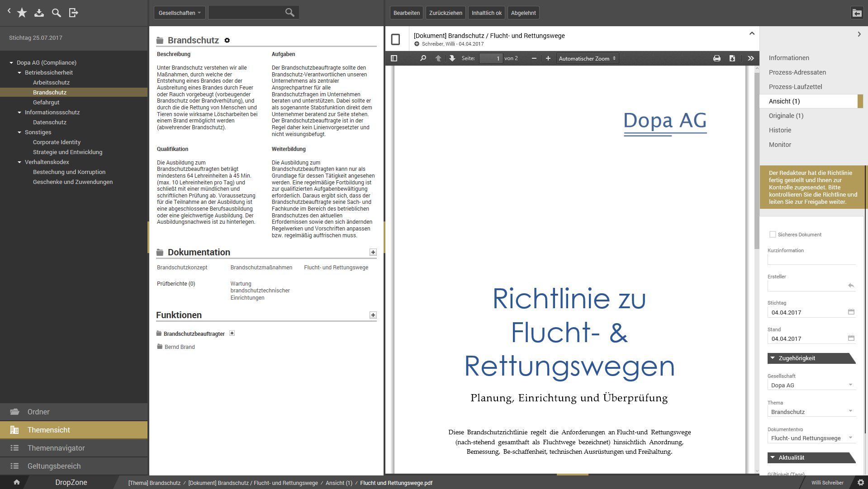The width and height of the screenshot is (868, 489).
Task: Open find-in-document magnifier in PDF toolbar
Action: [423, 58]
